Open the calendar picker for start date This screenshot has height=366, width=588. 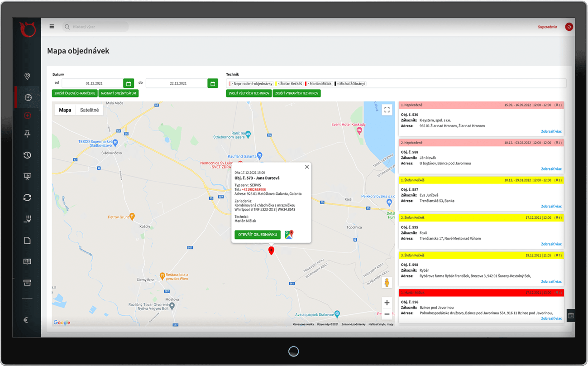coord(129,83)
